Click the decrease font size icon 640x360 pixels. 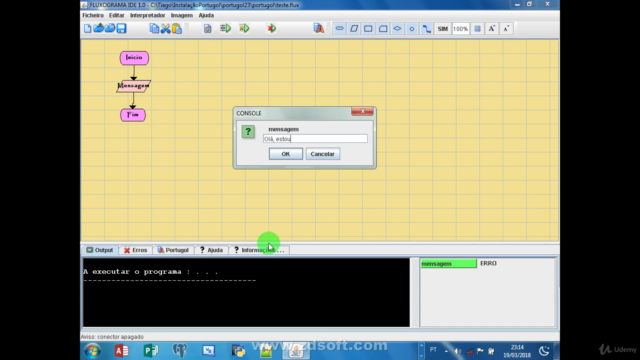click(x=506, y=29)
